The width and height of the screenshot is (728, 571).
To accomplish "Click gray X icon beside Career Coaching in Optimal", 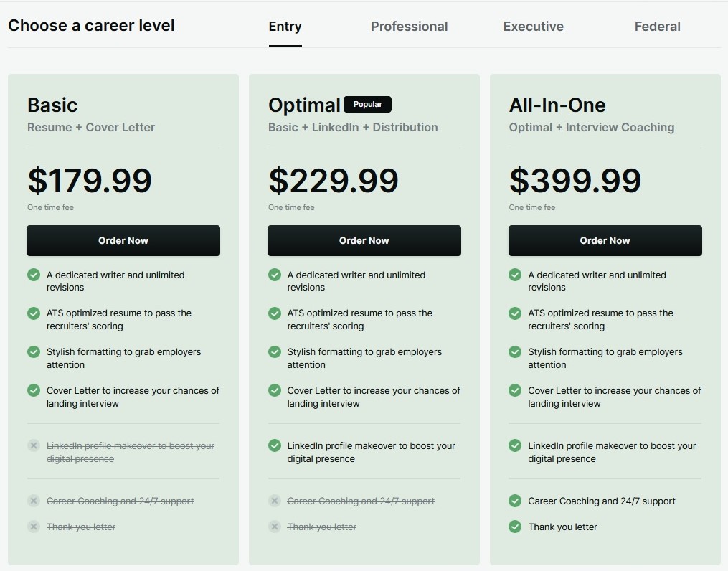I will (275, 501).
